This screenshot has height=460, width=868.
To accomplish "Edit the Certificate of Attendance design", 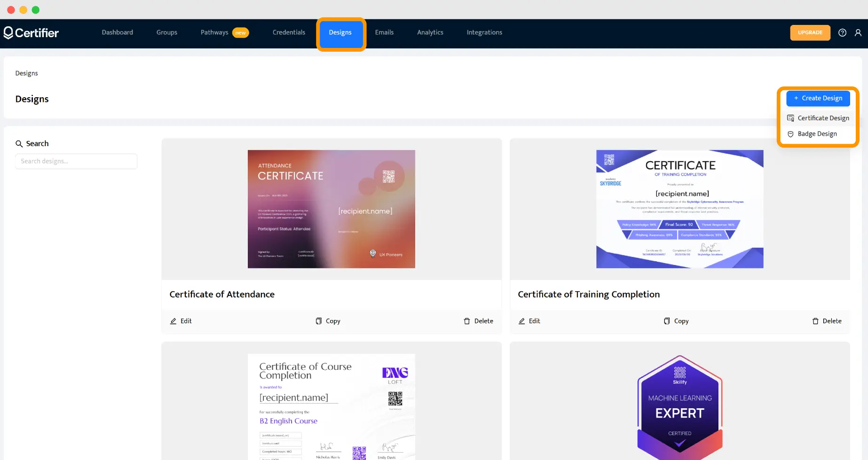I will 181,321.
